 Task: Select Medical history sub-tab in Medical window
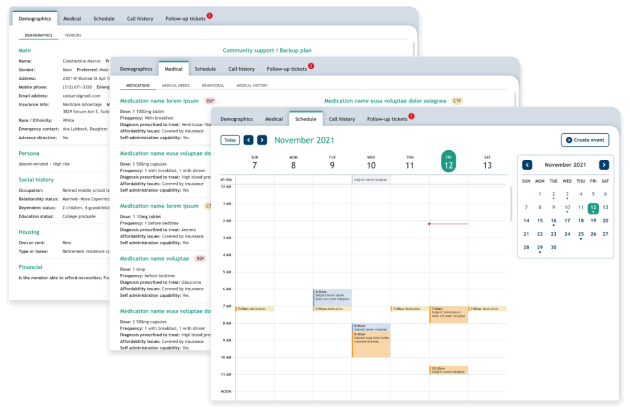pos(252,85)
